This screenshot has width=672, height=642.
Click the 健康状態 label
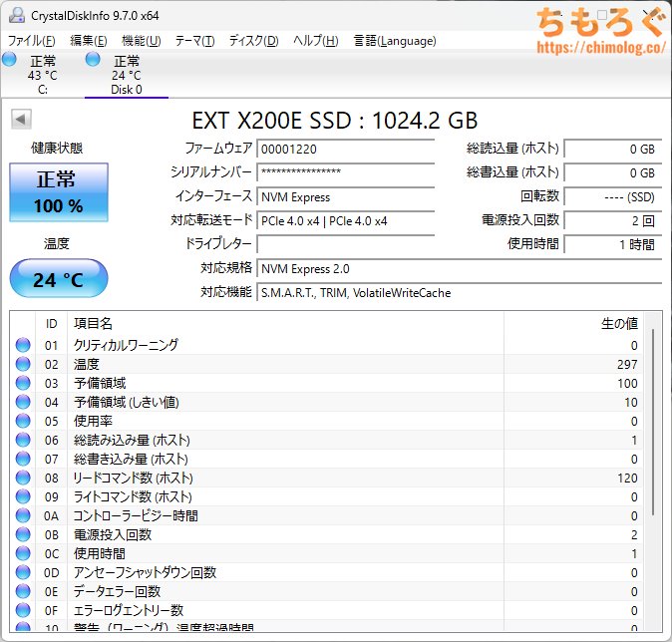(x=57, y=148)
